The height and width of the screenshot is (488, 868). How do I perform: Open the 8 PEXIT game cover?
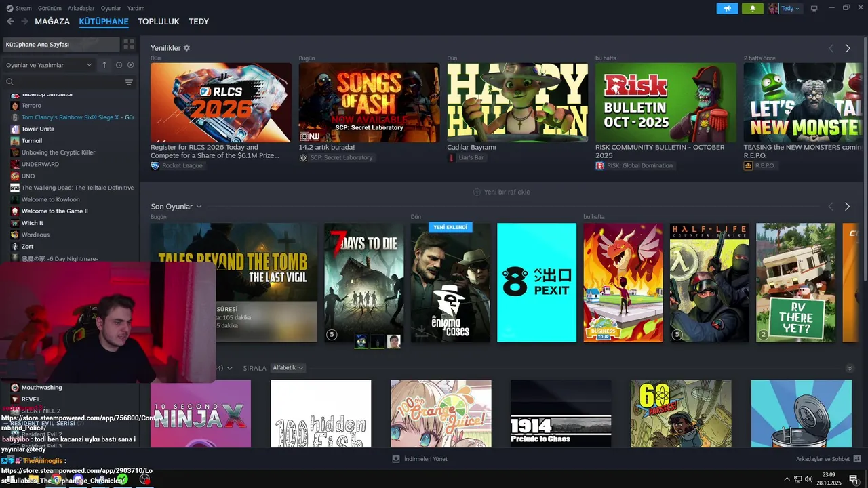(x=536, y=283)
